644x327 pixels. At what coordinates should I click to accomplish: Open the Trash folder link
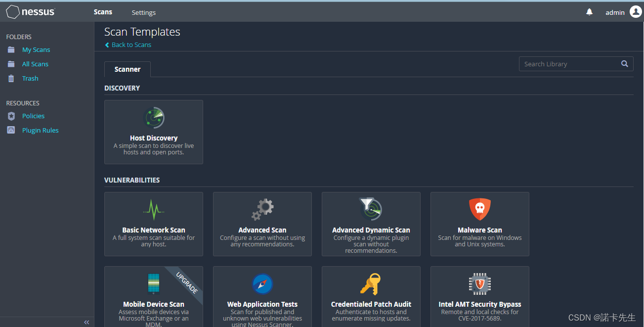tap(30, 78)
